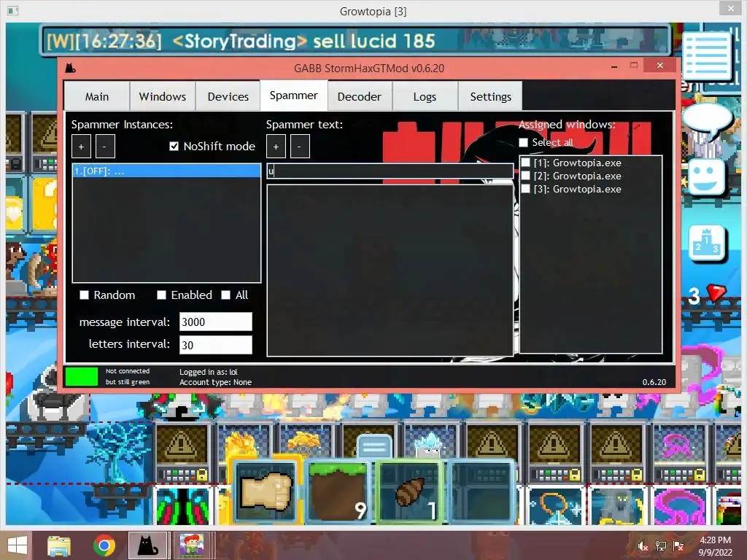
Task: Close the StormHaxGTMod window
Action: (659, 65)
